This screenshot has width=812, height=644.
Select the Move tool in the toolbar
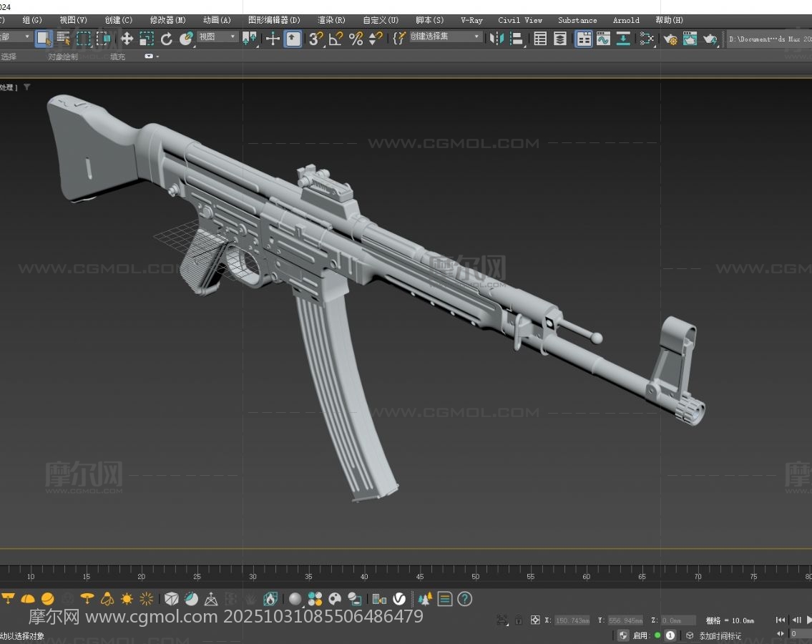tap(127, 39)
